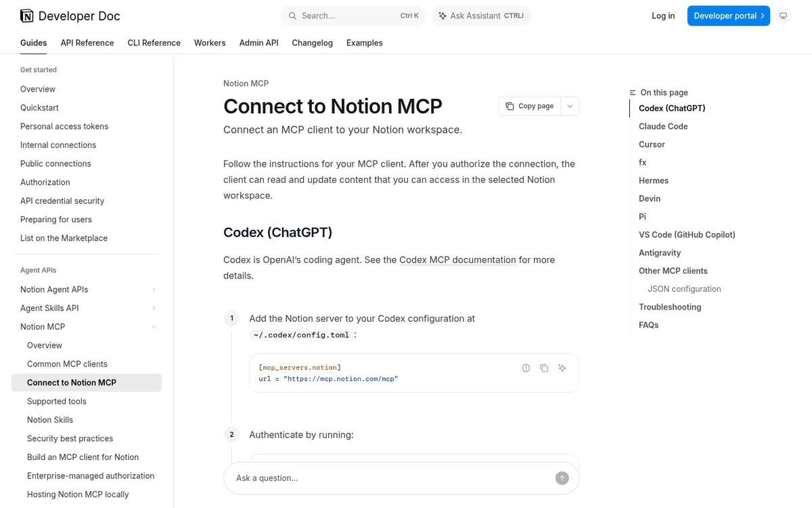Viewport: 812px width, 508px height.
Task: Jump to Codex (ChatGPT) section
Action: click(672, 108)
